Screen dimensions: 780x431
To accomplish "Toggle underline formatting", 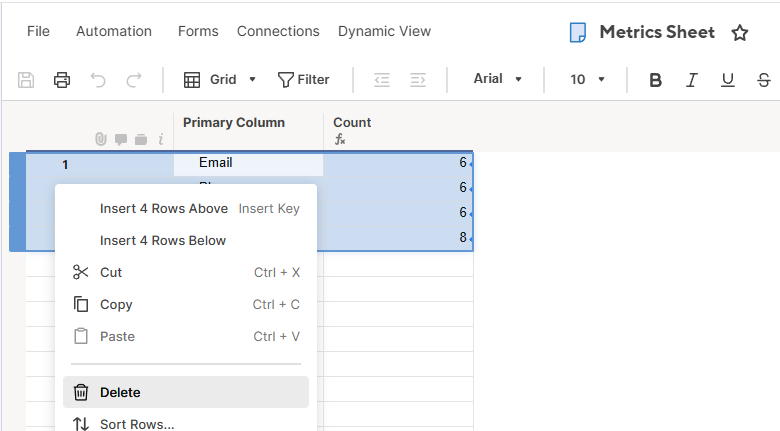I will pyautogui.click(x=727, y=80).
